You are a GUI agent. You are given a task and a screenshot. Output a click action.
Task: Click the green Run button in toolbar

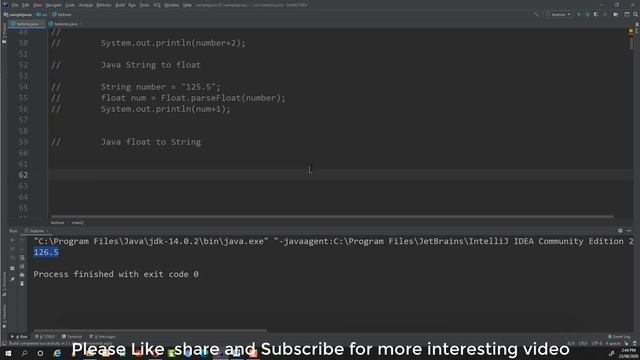pos(578,14)
